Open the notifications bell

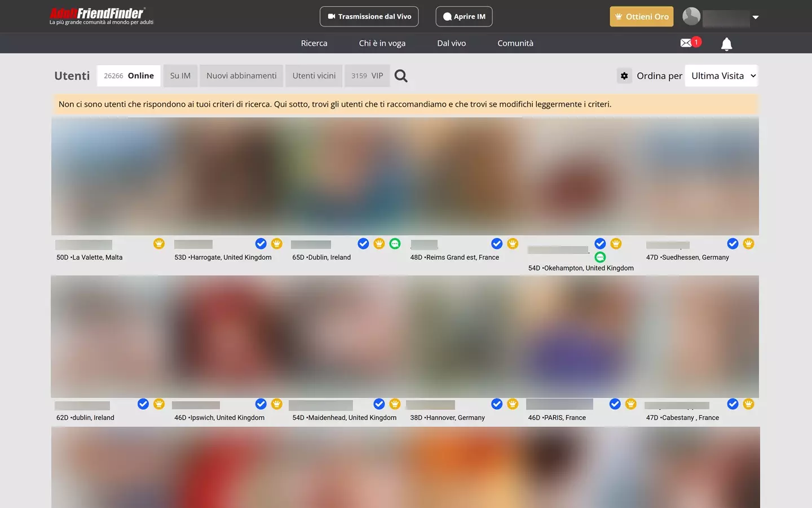coord(727,44)
